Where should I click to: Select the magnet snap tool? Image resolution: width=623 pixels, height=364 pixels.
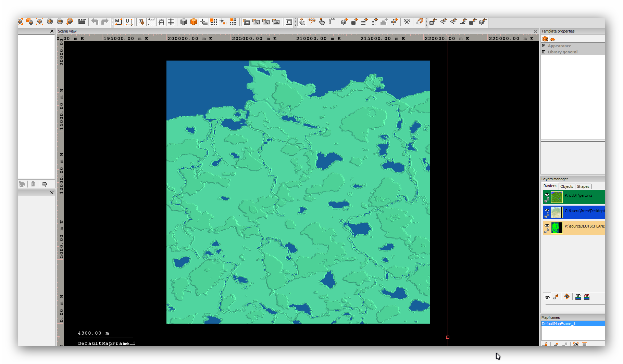point(420,22)
